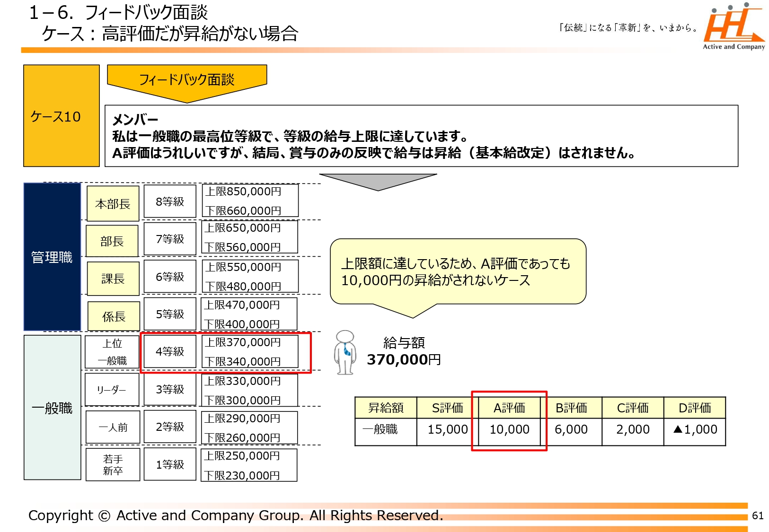Click the 若手新卒 position box
Image resolution: width=769 pixels, height=532 pixels.
coord(113,464)
